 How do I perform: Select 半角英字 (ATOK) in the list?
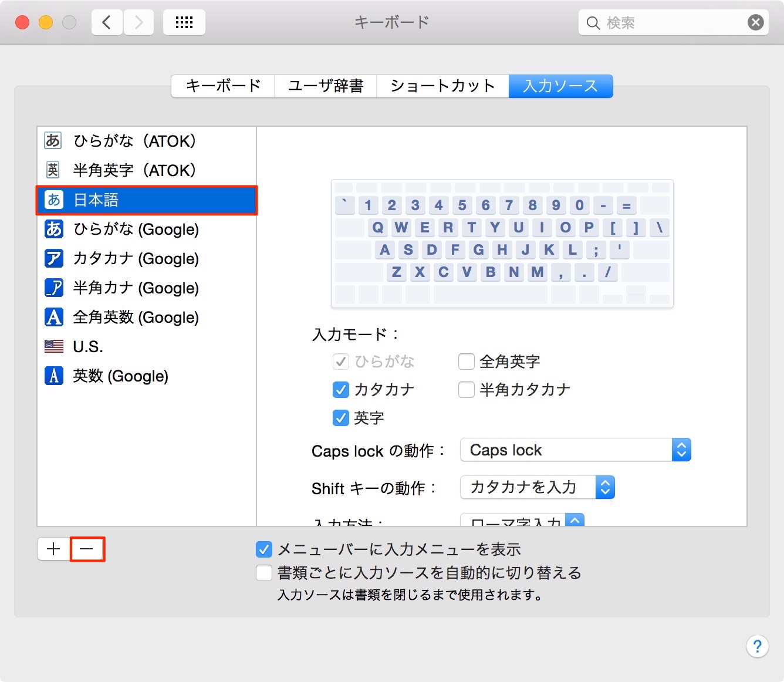[147, 170]
